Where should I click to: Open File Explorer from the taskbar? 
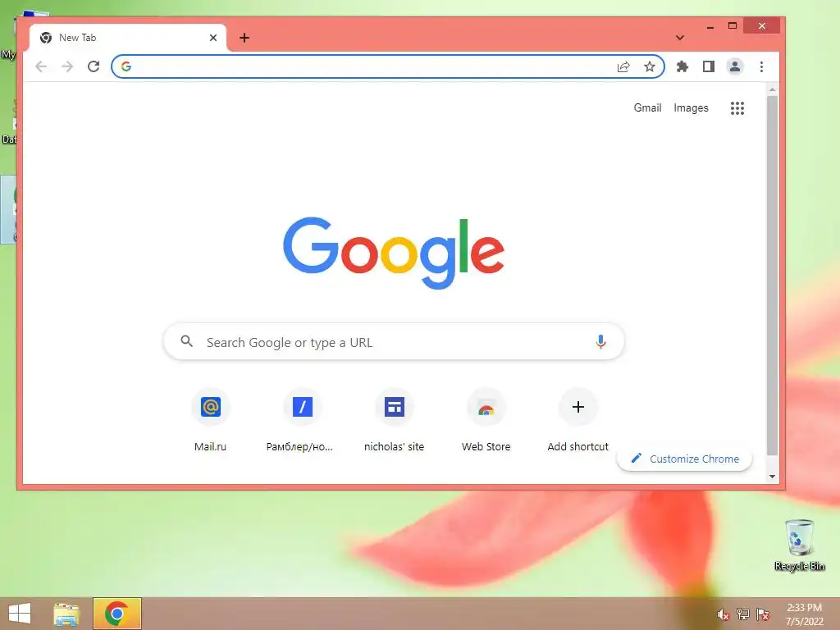tap(66, 614)
